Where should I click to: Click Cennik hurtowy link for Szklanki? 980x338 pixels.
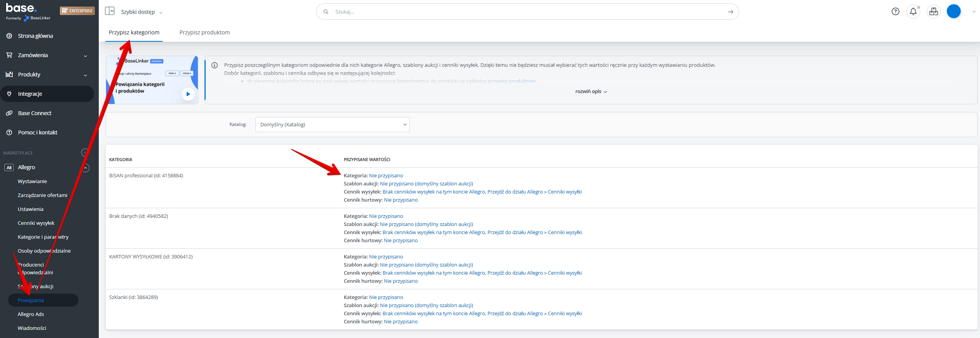point(400,322)
